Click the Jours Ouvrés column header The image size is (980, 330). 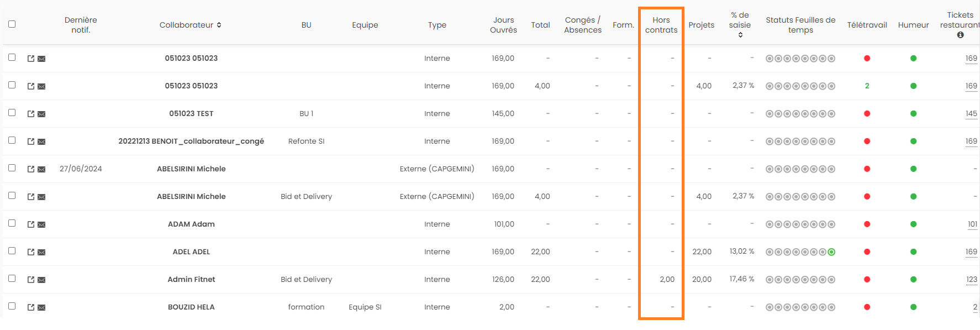[503, 25]
